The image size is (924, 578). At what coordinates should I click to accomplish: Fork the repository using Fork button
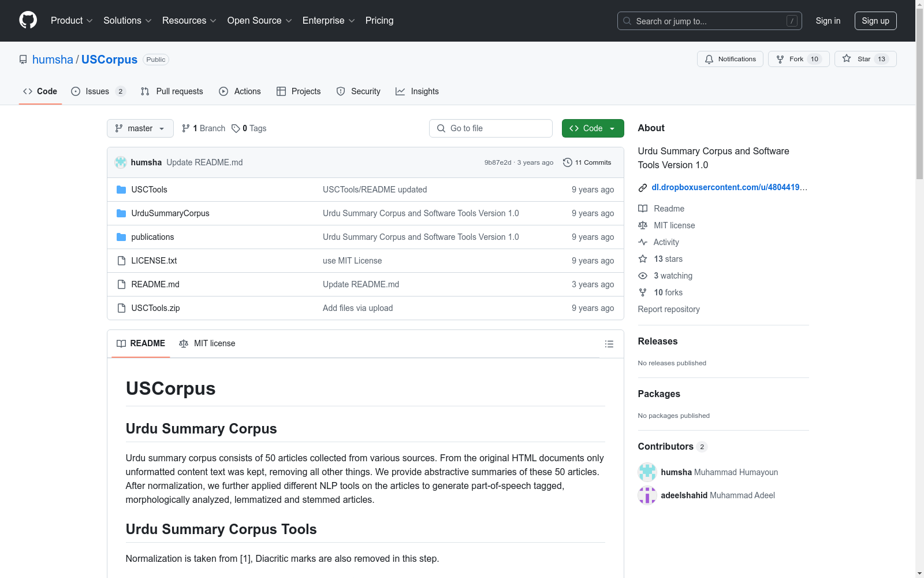point(799,59)
